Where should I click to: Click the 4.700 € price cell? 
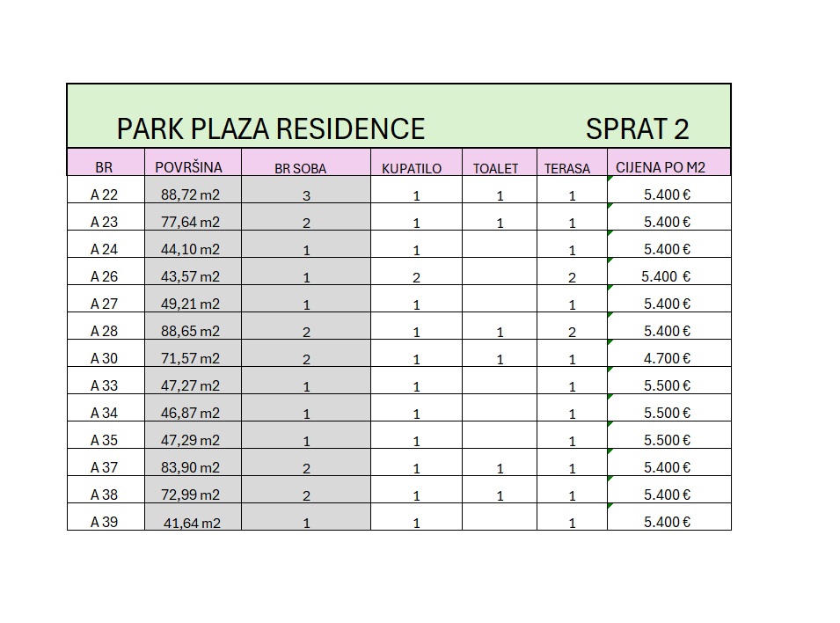click(x=667, y=358)
